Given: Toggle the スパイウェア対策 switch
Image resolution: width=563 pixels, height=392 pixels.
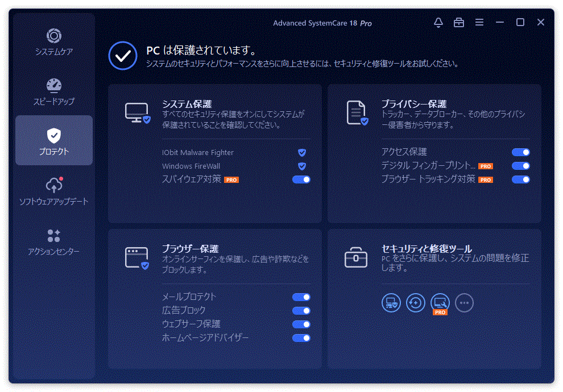Looking at the screenshot, I should click(301, 180).
